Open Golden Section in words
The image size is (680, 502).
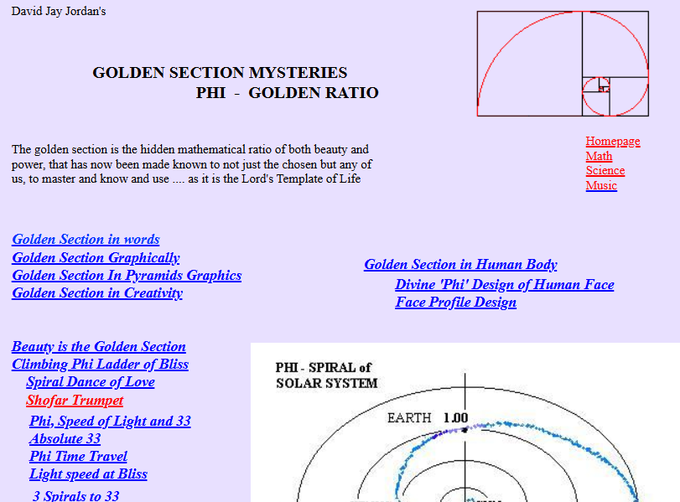85,239
